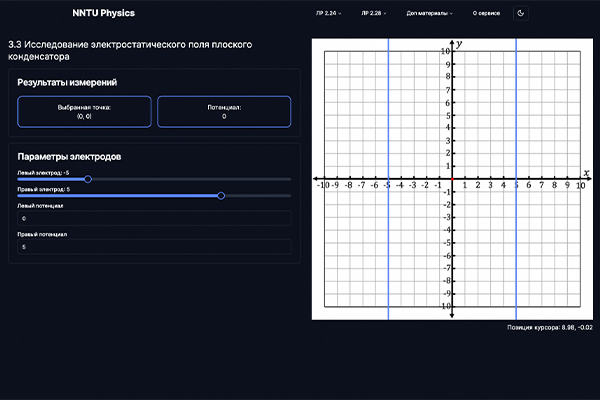Click the Позиция курсора readout text

click(550, 327)
